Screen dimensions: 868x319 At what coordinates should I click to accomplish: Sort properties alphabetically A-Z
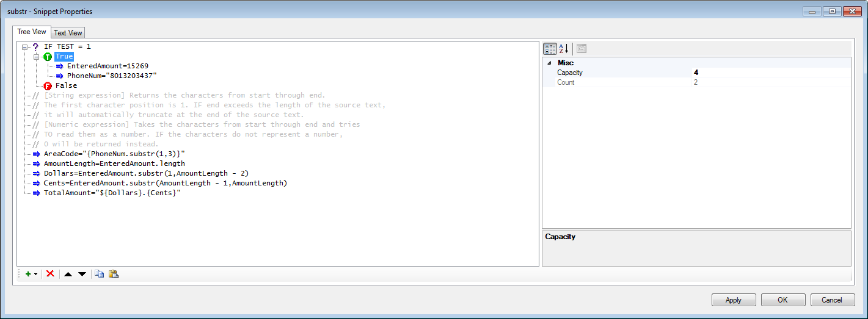point(564,49)
